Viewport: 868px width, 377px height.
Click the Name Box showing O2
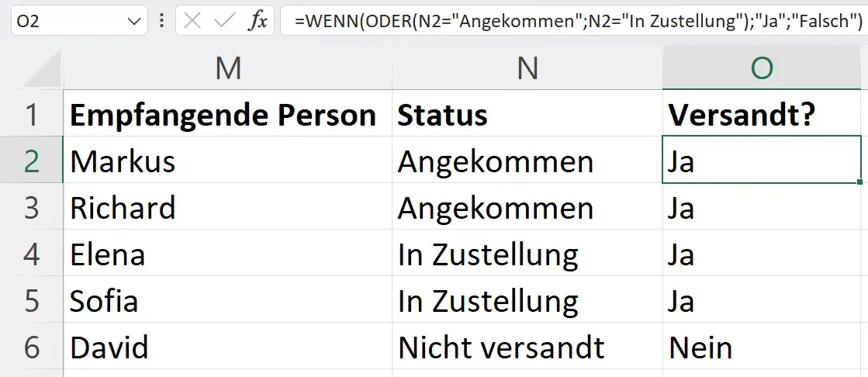point(62,22)
